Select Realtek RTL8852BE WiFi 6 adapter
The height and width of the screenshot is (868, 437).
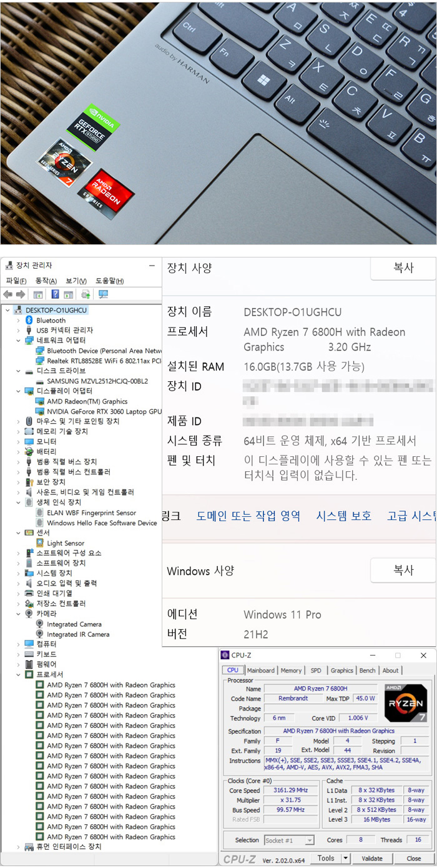tap(104, 361)
